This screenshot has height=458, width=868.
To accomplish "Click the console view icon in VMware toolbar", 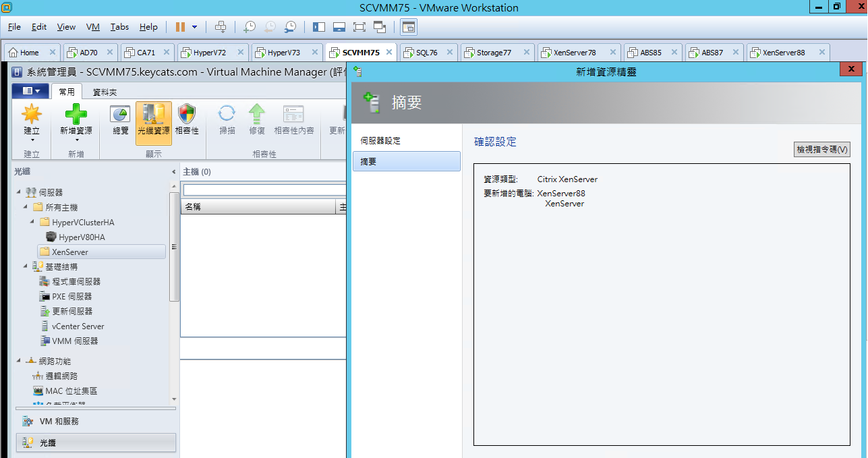I will click(409, 27).
